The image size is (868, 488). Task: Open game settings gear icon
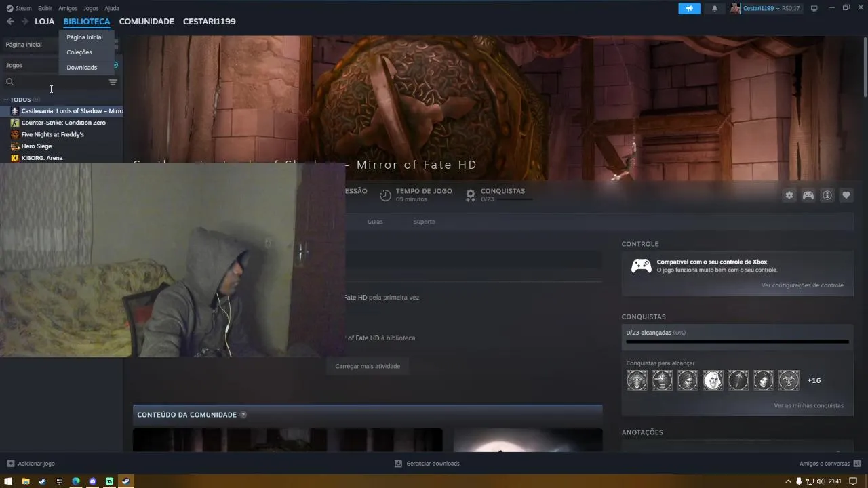click(789, 195)
